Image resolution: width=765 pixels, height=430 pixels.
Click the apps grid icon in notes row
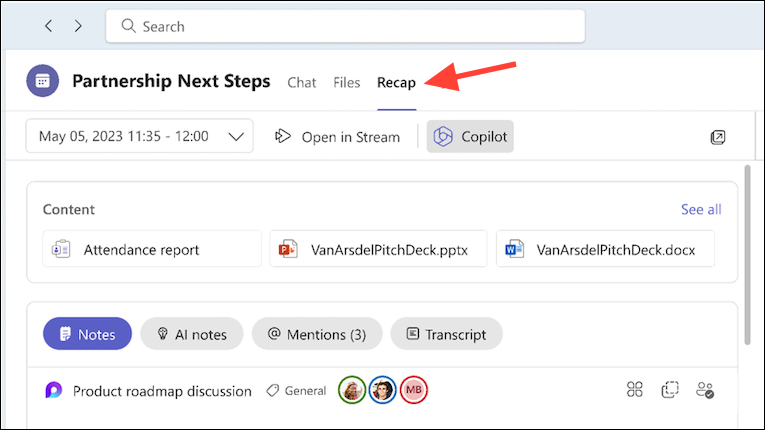click(x=634, y=390)
